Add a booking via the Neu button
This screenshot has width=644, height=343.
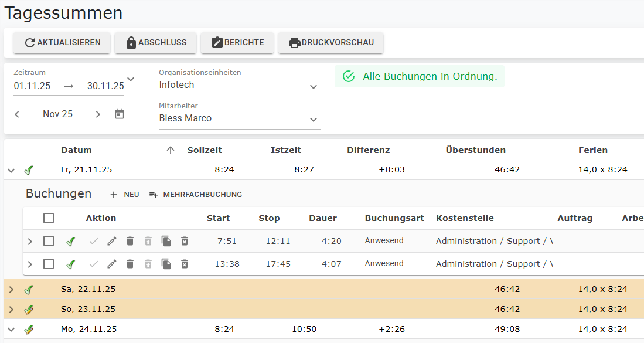coord(124,193)
